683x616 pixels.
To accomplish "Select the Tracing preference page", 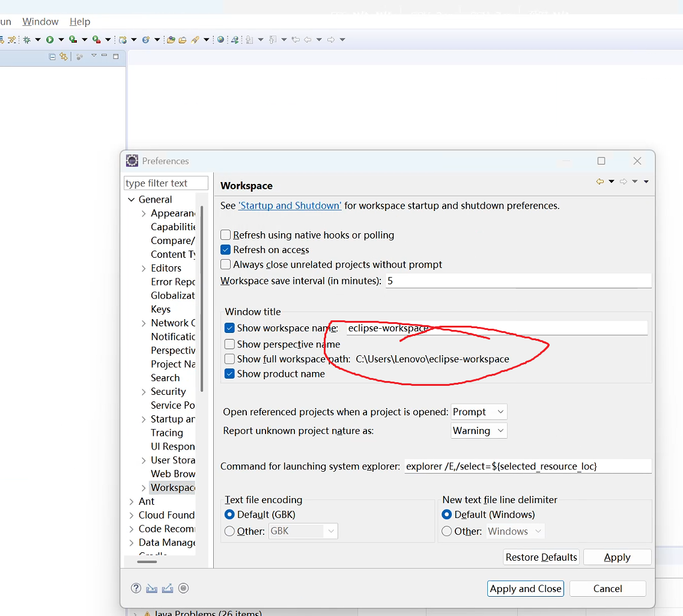I will pyautogui.click(x=167, y=433).
